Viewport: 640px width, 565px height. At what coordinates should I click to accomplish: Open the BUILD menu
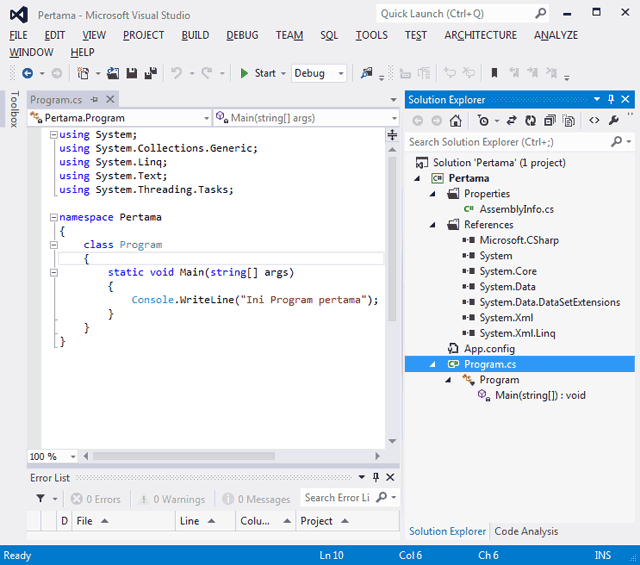pyautogui.click(x=195, y=35)
